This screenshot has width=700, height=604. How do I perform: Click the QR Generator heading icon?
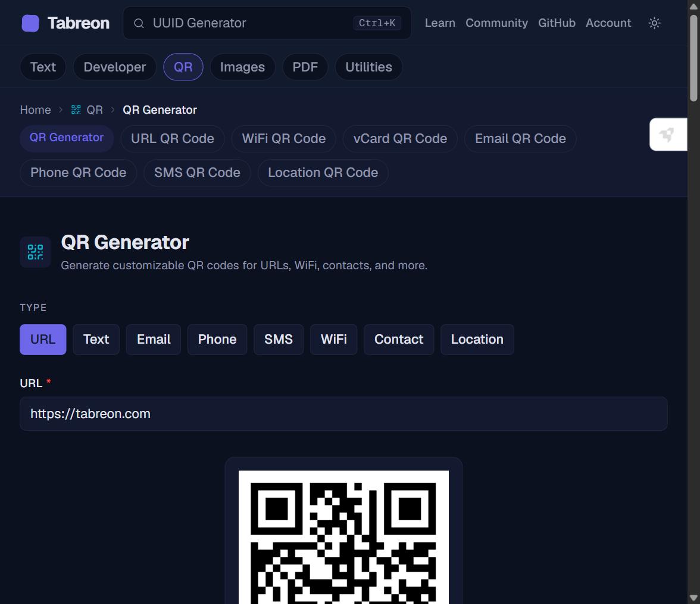click(35, 252)
